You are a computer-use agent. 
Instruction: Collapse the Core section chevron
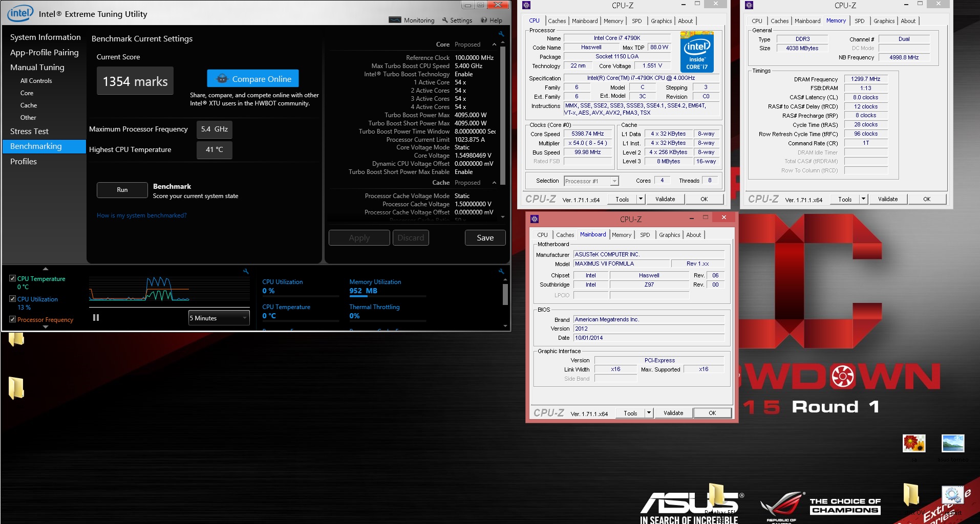494,45
